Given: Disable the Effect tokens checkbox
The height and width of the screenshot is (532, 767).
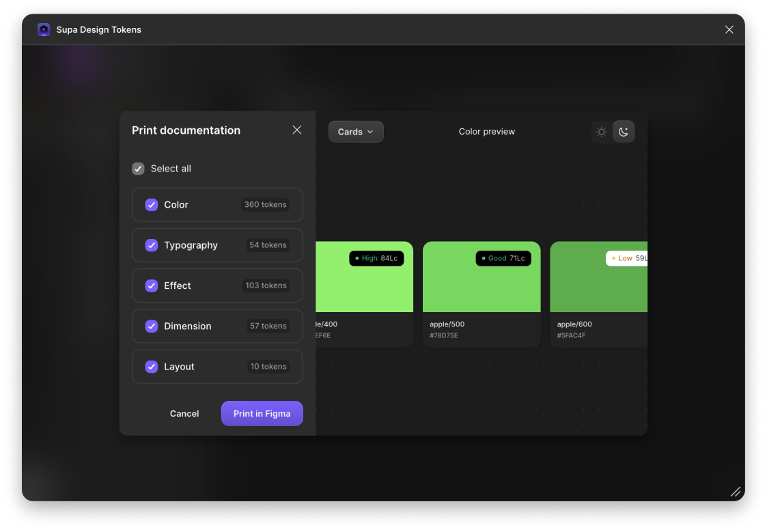Looking at the screenshot, I should [x=152, y=285].
